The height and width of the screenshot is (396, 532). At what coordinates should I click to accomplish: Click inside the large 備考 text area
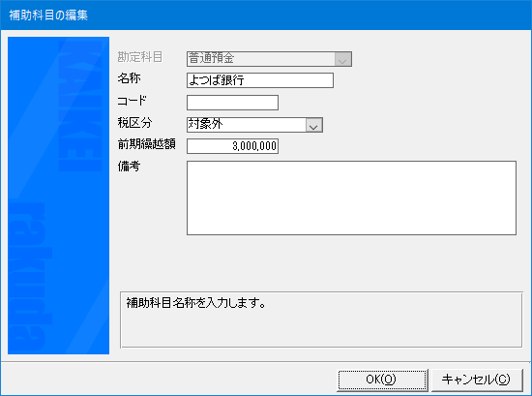(x=351, y=198)
